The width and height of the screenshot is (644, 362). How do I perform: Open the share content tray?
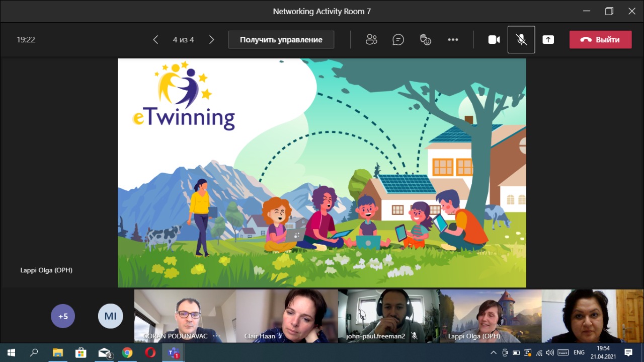click(548, 40)
